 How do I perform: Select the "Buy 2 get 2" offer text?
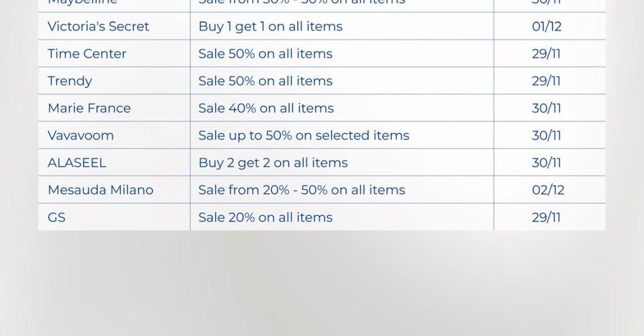(x=273, y=163)
